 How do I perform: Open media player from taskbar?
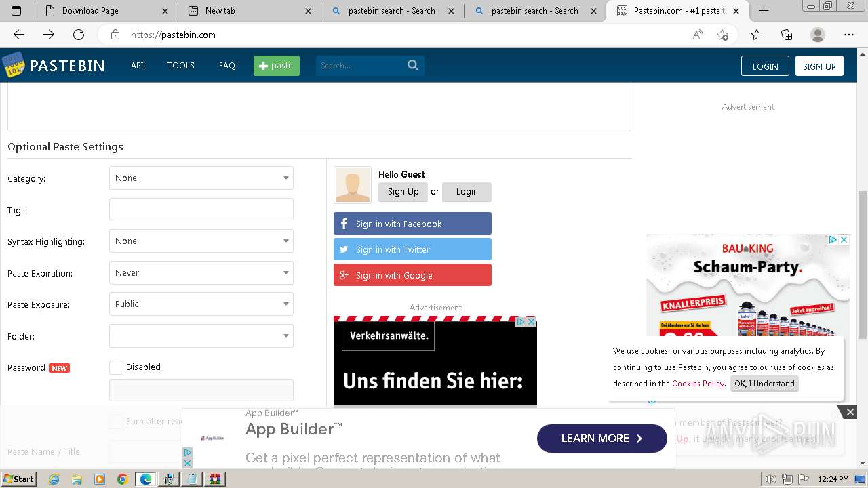pyautogui.click(x=100, y=479)
